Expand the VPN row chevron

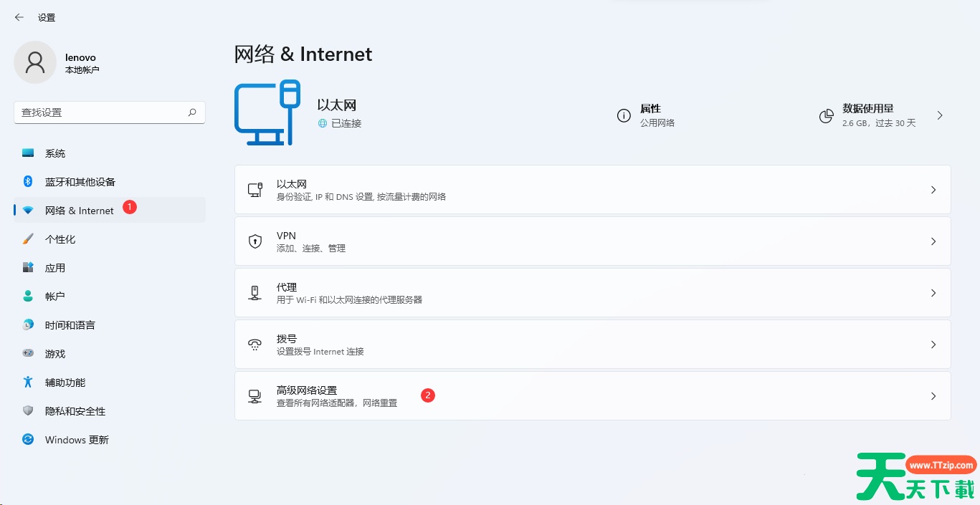[933, 241]
